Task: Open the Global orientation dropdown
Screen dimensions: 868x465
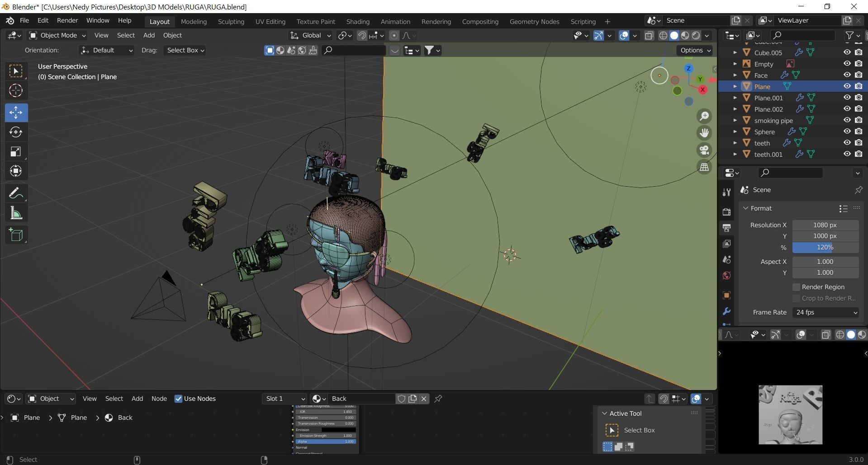Action: (310, 35)
